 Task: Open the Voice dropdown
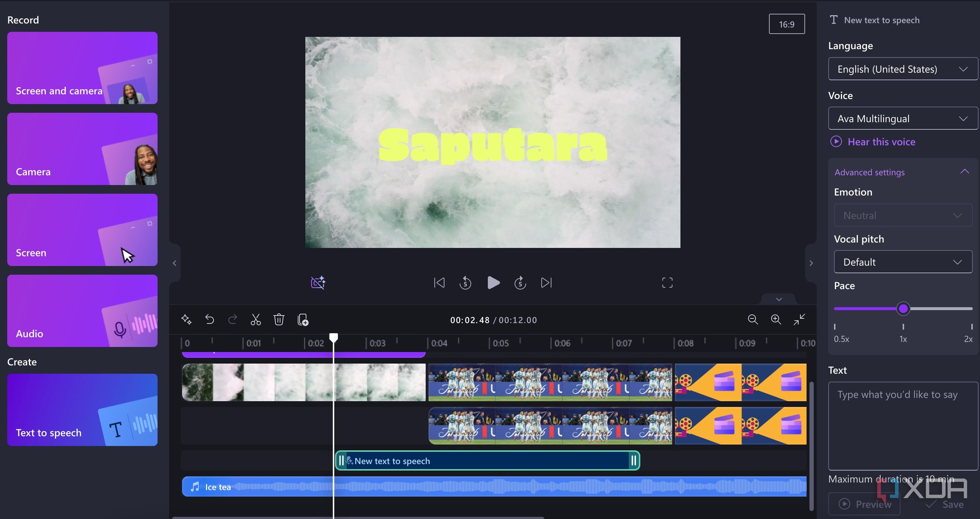click(902, 118)
